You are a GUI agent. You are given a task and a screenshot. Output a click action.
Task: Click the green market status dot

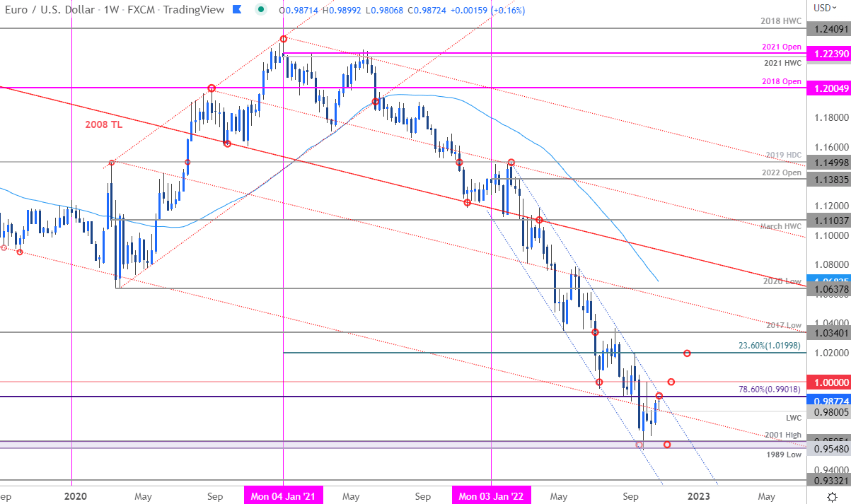[262, 8]
